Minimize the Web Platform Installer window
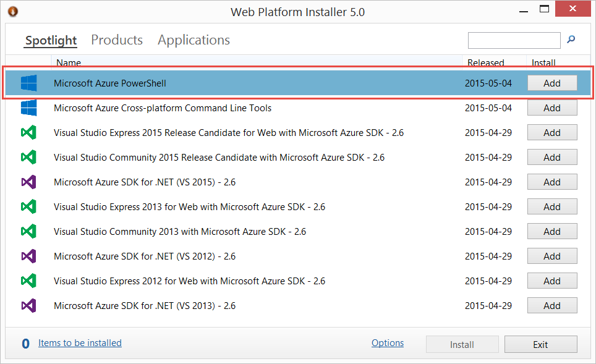Screen dimensions: 596x364 coord(524,11)
